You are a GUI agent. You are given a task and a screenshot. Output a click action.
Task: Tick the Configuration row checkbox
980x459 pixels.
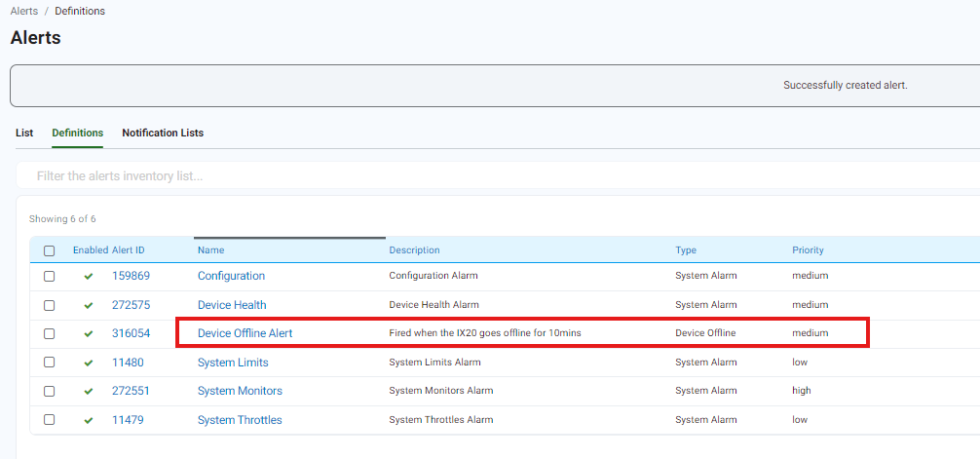click(x=50, y=276)
